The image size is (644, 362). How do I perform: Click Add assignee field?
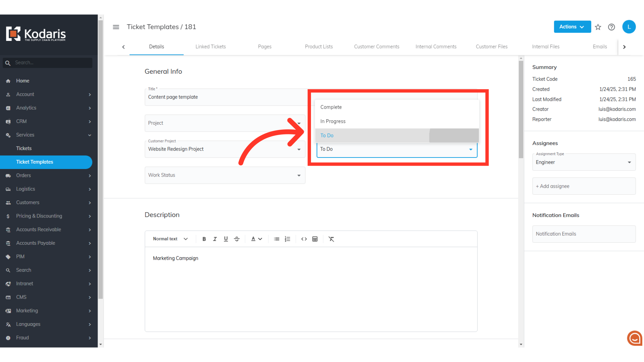click(584, 186)
